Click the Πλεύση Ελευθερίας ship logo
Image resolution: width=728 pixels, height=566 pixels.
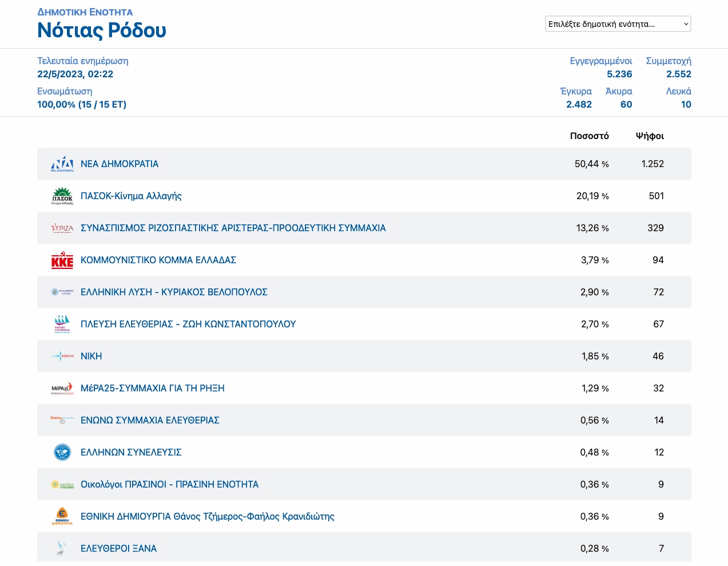[x=62, y=324]
